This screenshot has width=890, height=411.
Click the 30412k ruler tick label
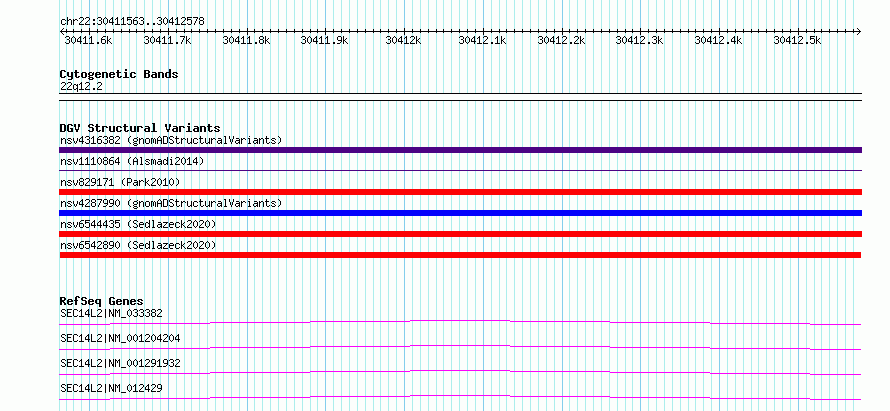404,40
